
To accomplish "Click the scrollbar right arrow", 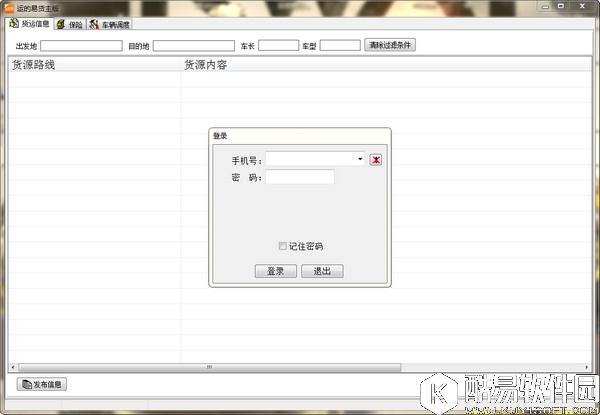I will point(587,367).
